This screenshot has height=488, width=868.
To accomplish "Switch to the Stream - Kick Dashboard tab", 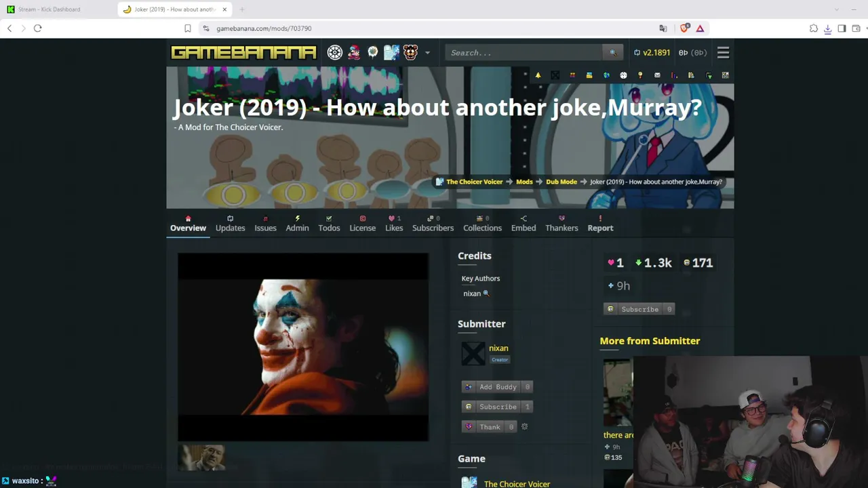I will (49, 9).
